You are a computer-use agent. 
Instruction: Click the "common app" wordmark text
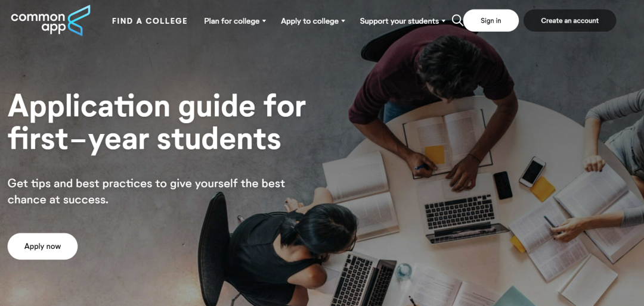pyautogui.click(x=38, y=23)
